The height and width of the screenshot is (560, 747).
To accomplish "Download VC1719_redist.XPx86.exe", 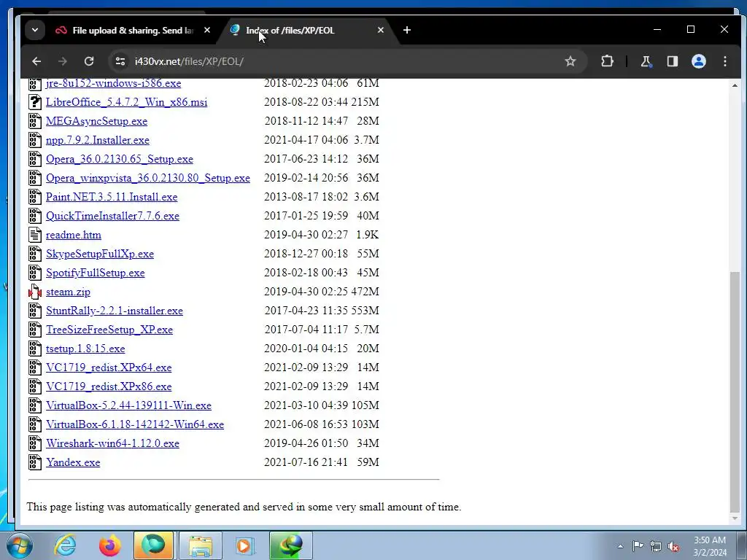I will 109,386.
